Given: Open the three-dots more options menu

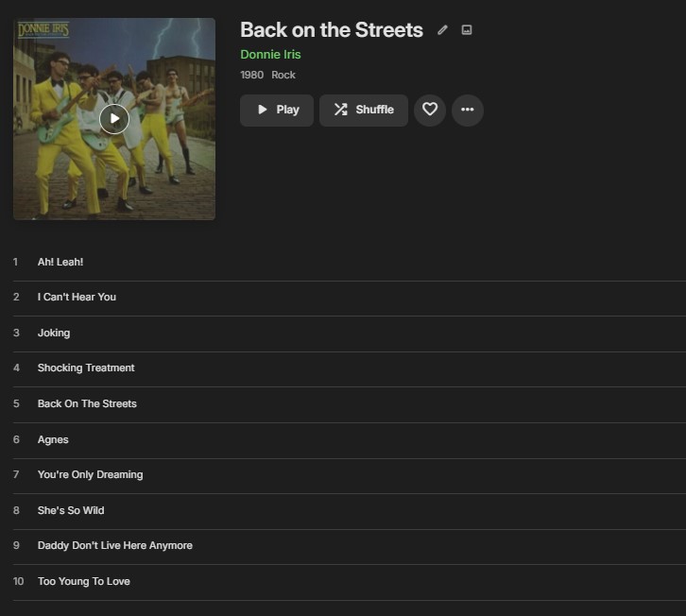Looking at the screenshot, I should click(467, 110).
